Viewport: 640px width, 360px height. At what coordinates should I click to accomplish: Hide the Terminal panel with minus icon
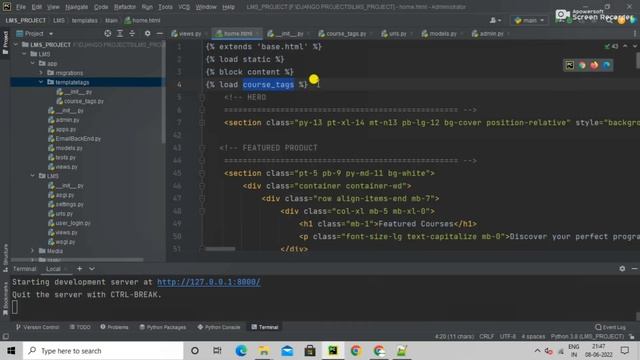[634, 269]
